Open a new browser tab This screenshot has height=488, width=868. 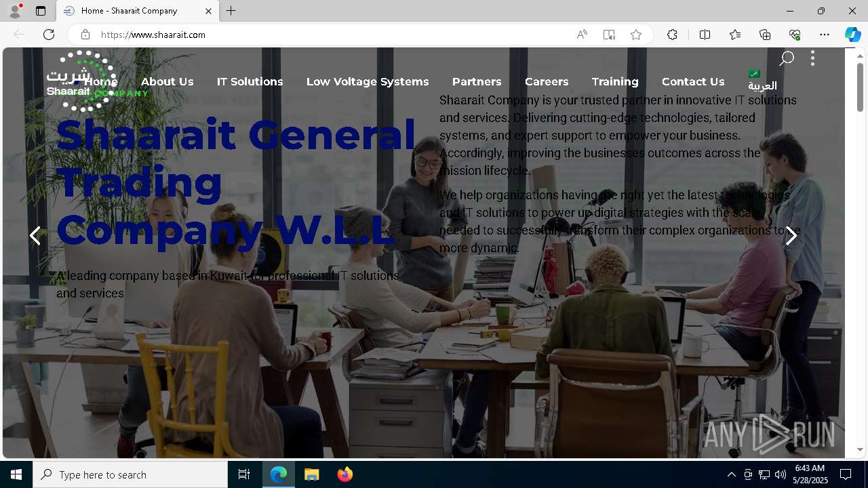(231, 11)
